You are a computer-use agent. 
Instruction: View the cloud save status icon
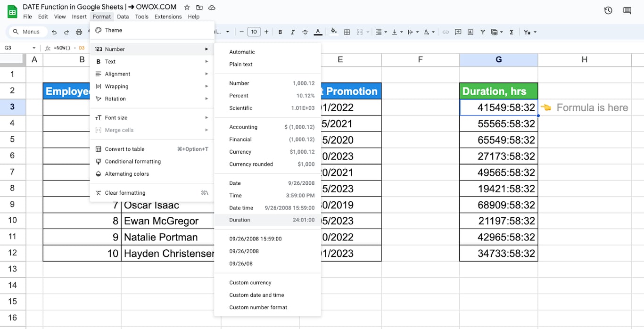tap(212, 8)
